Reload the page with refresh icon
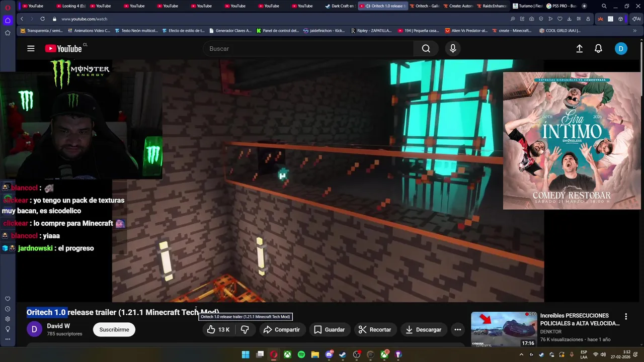644x362 pixels. pos(42,19)
